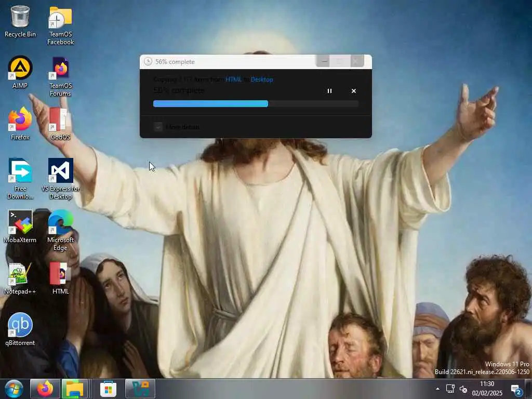Select the AIMP desktop icon
This screenshot has height=399, width=532.
pyautogui.click(x=20, y=72)
